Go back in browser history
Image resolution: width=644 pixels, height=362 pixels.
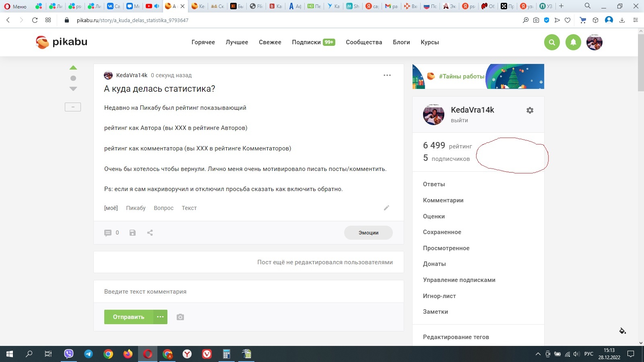[x=8, y=20]
